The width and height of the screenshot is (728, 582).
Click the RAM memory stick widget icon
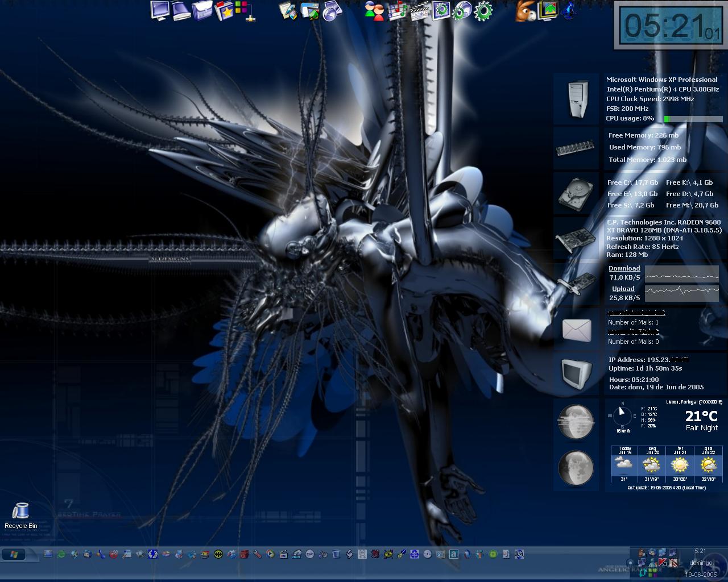pyautogui.click(x=576, y=148)
